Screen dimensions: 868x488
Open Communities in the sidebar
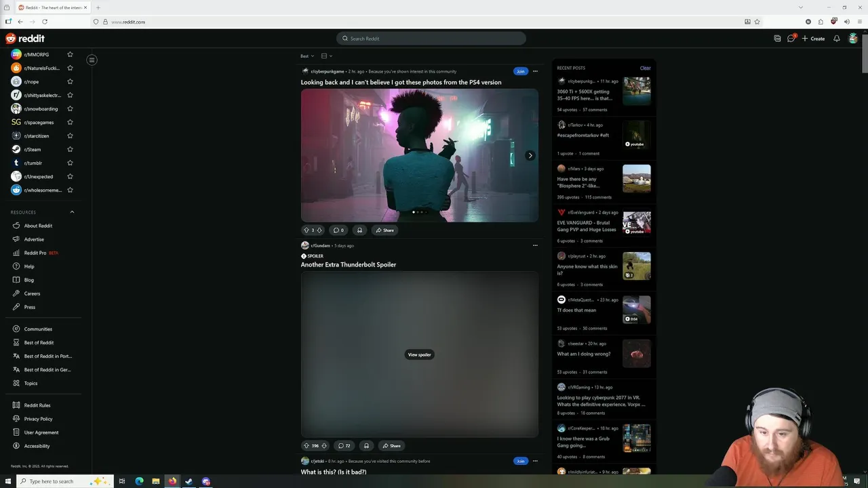pos(38,329)
